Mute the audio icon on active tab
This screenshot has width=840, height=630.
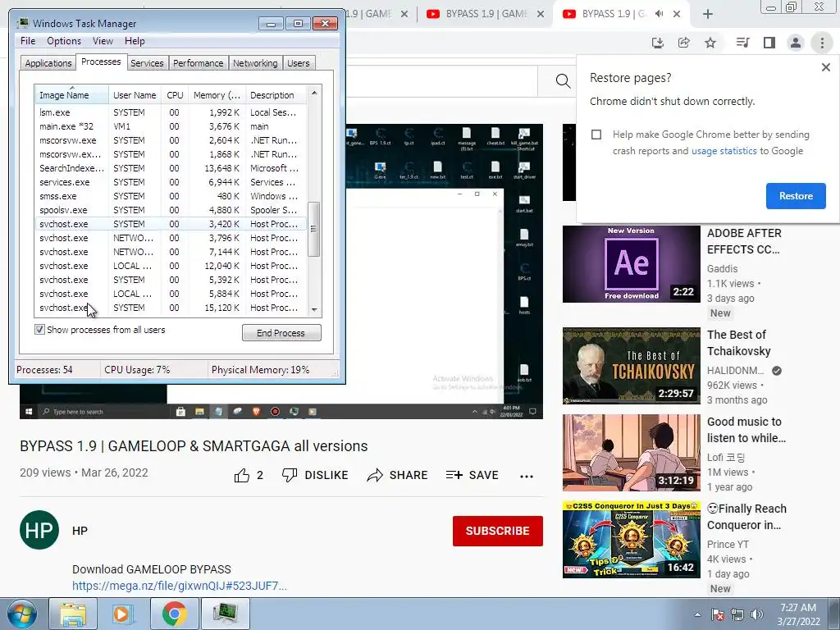tap(659, 14)
